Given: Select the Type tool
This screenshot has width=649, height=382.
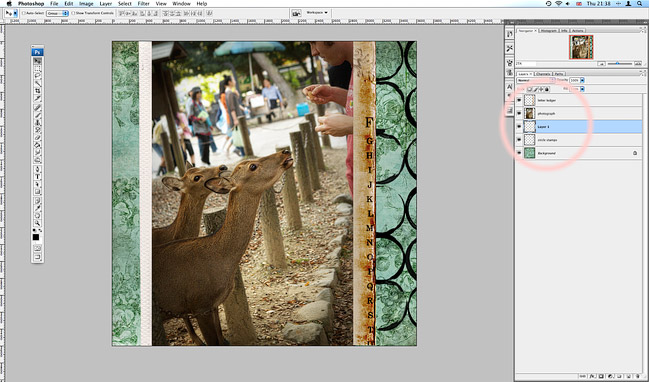Looking at the screenshot, I should [37, 177].
